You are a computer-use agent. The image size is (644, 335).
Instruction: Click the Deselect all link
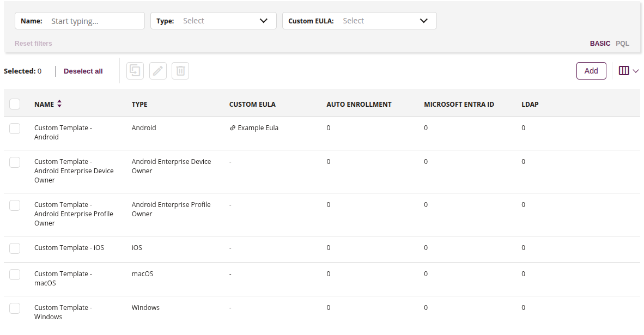83,71
